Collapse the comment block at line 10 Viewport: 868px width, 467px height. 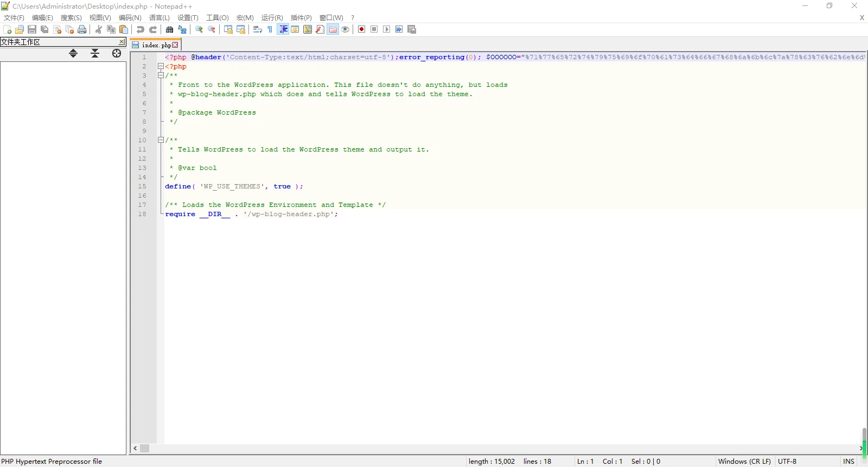(161, 140)
